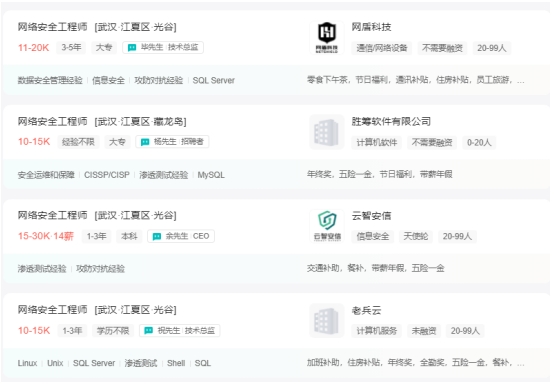Click the 数据安全管理经验 skill tag
556x387 pixels.
pyautogui.click(x=50, y=81)
